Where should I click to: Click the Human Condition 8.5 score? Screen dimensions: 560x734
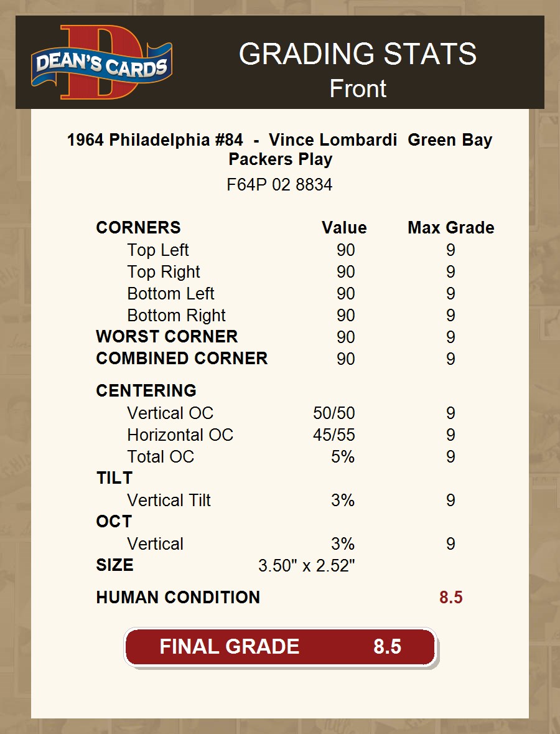[x=450, y=598]
